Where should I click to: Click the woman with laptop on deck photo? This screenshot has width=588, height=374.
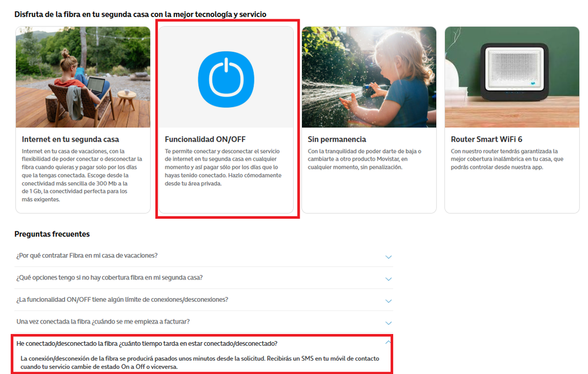tap(83, 77)
